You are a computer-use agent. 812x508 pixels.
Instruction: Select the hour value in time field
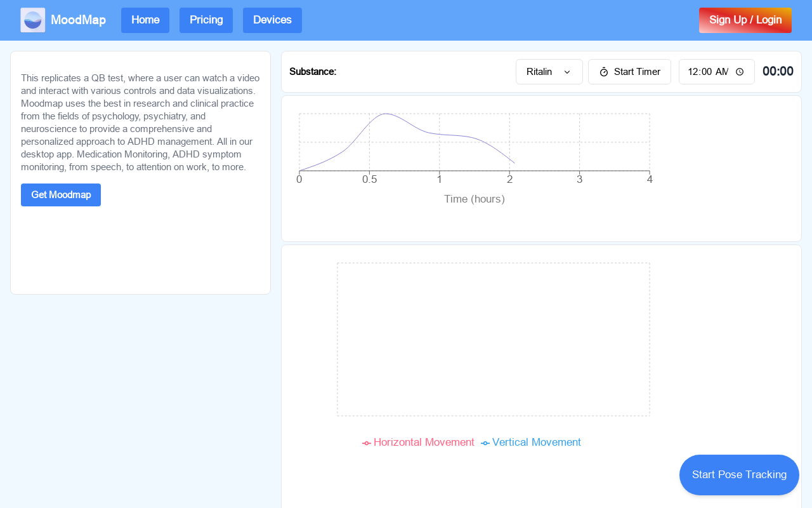coord(693,72)
